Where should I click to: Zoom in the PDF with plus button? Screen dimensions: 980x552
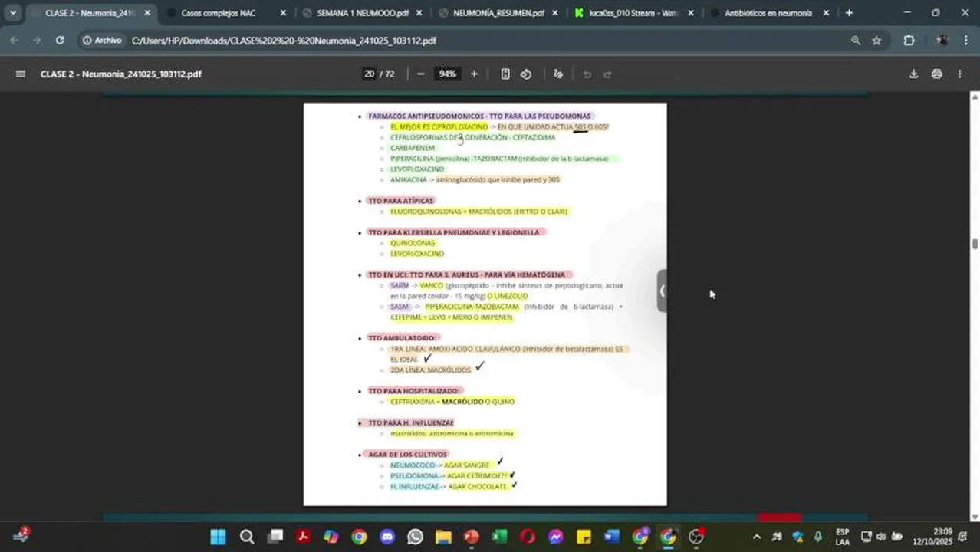click(474, 74)
